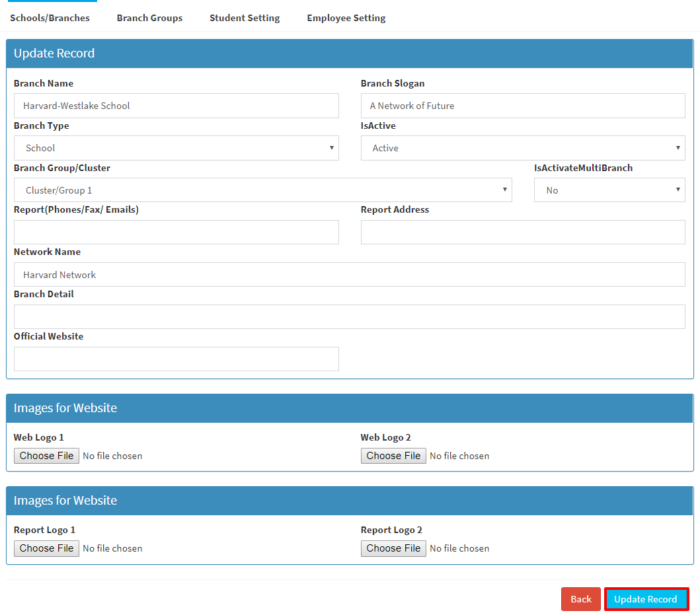Edit the Branch Slogan field

point(523,106)
